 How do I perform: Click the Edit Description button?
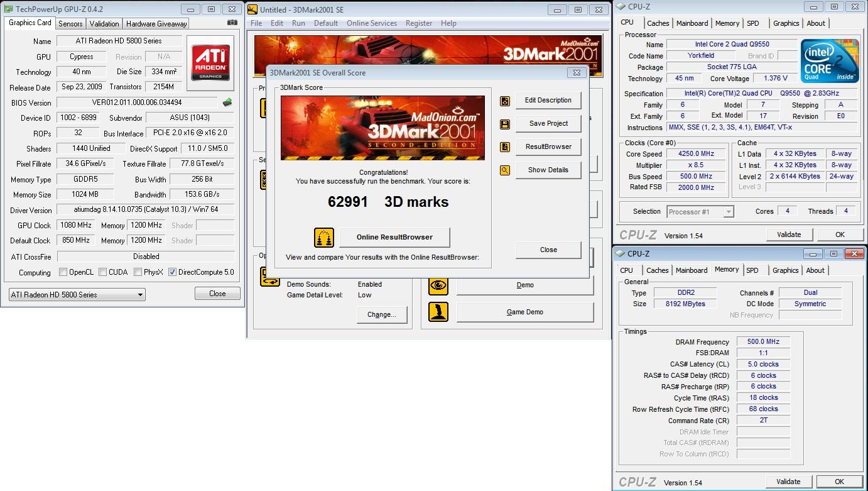548,101
